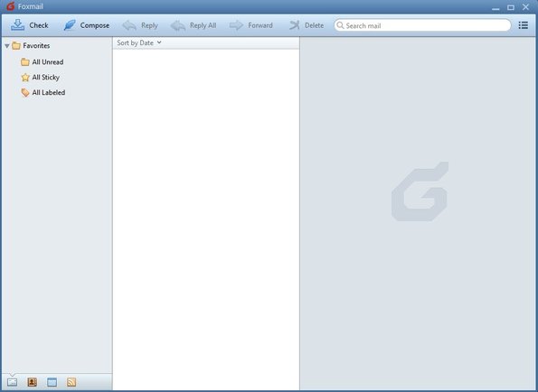This screenshot has height=392, width=538.
Task: Select All Unread in folder tree
Action: [48, 62]
